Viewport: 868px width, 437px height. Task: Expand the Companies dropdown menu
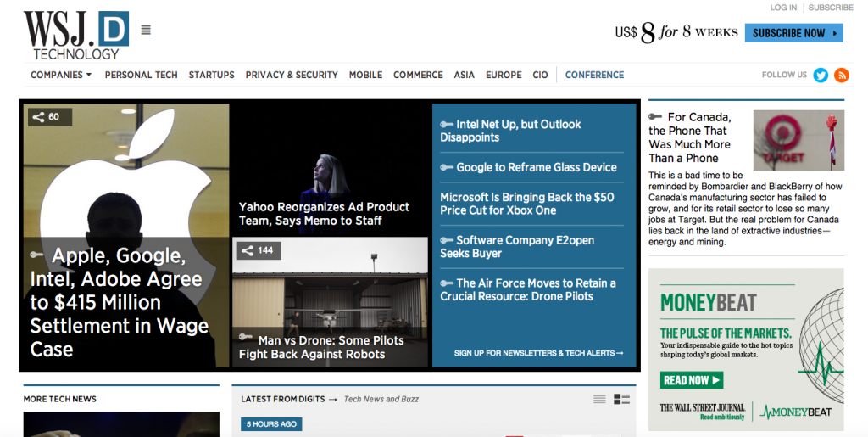pyautogui.click(x=61, y=75)
